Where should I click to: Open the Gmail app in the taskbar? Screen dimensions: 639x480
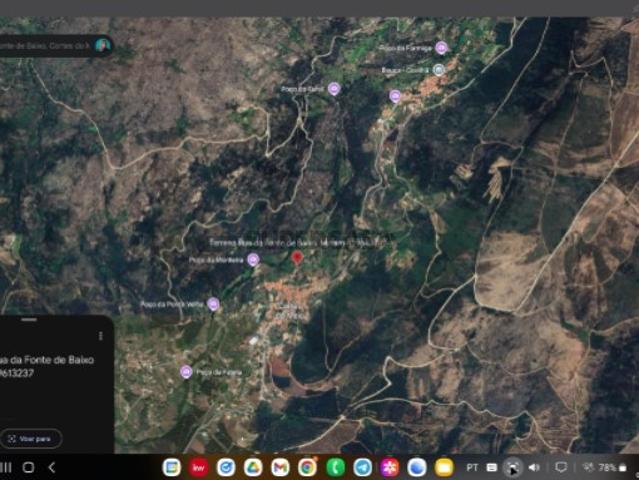tap(280, 467)
